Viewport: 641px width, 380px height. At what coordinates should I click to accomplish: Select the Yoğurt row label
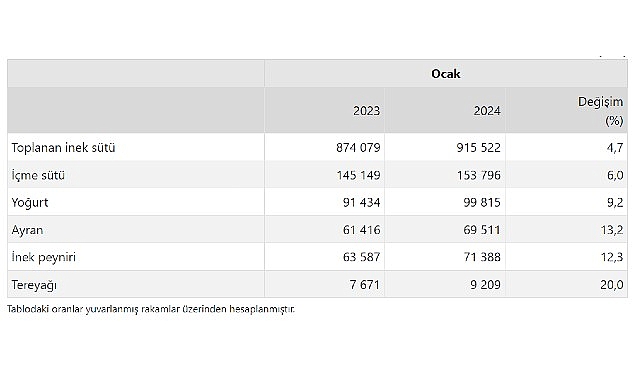pos(30,203)
